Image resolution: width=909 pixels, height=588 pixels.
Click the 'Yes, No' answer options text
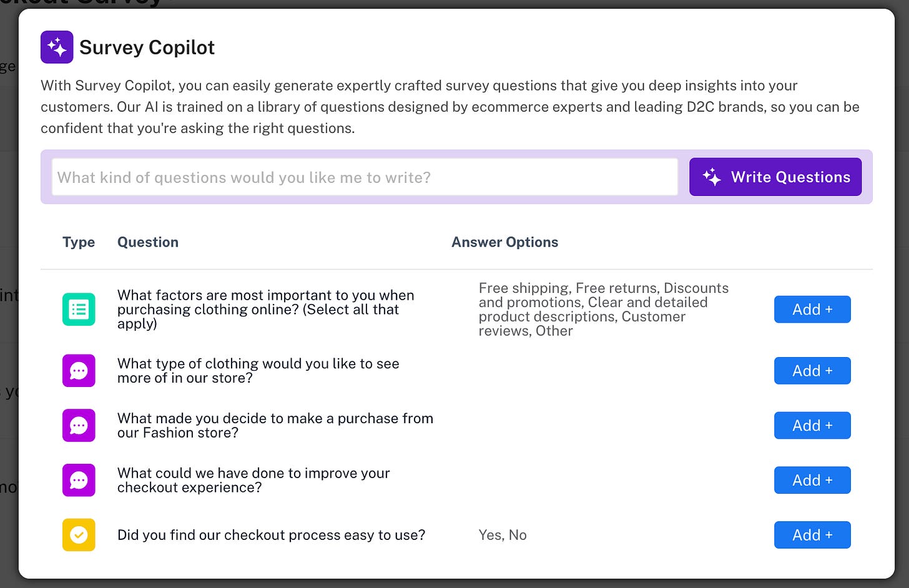[503, 535]
